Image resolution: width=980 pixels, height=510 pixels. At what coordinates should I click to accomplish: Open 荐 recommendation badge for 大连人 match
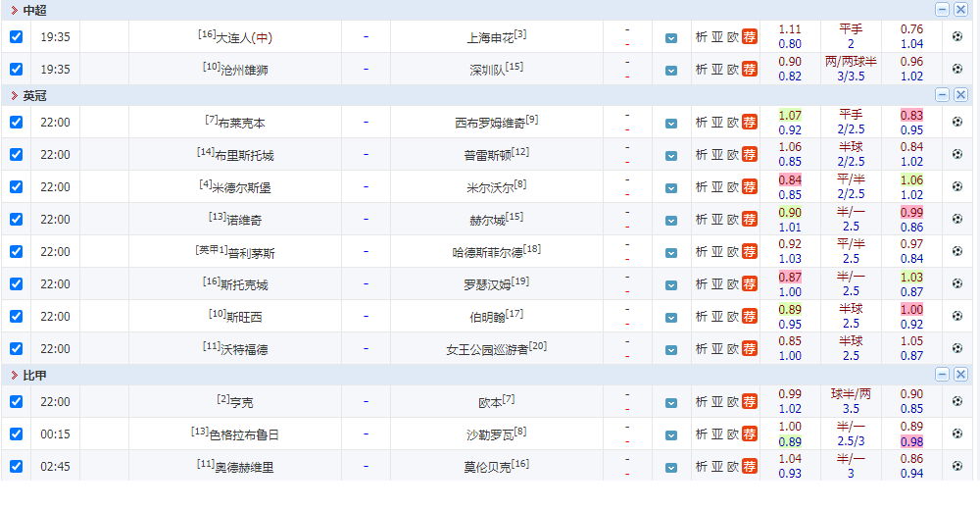point(750,37)
